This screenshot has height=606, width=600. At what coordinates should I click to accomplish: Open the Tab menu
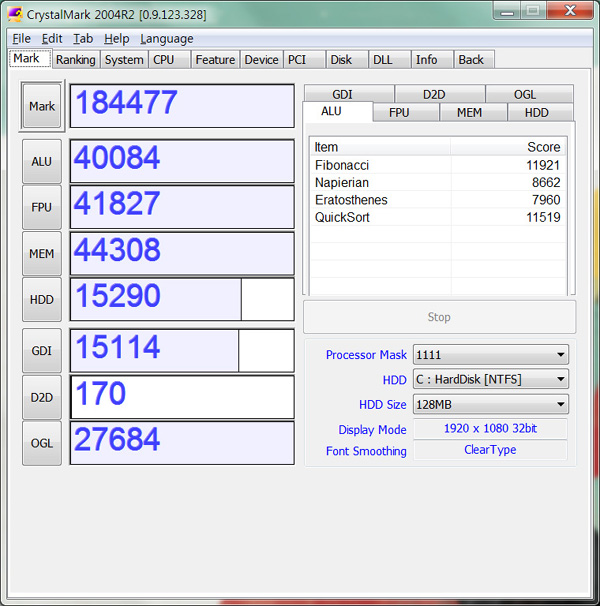pos(83,39)
